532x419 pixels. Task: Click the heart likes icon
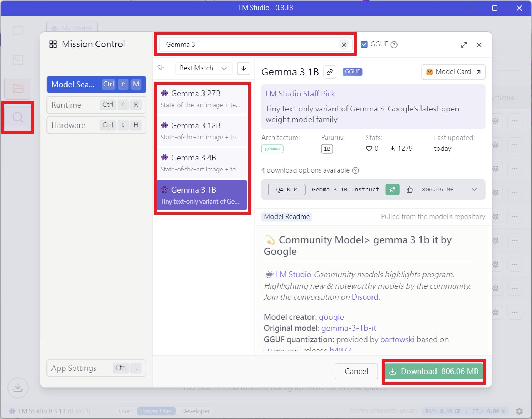369,149
